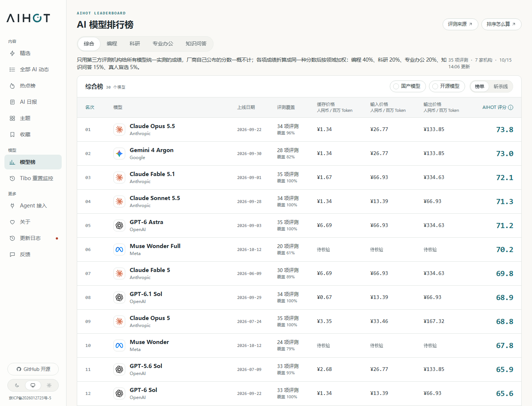Click the 73.8 score value
The image size is (532, 406).
[x=505, y=130]
